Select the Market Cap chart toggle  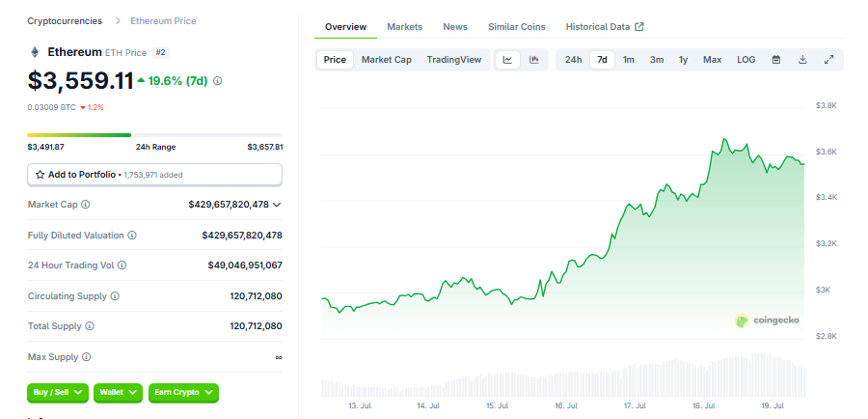pos(387,60)
